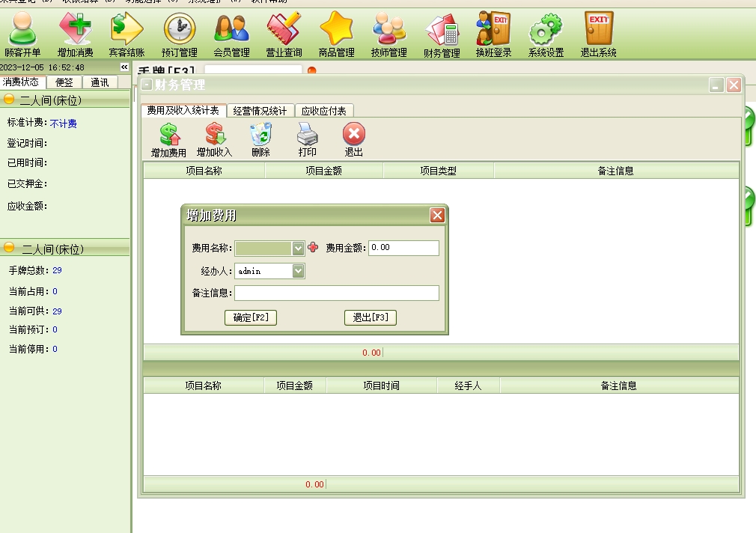Viewport: 756px width, 533px height.
Task: Open 顾客开单 customer order icon
Action: click(22, 31)
